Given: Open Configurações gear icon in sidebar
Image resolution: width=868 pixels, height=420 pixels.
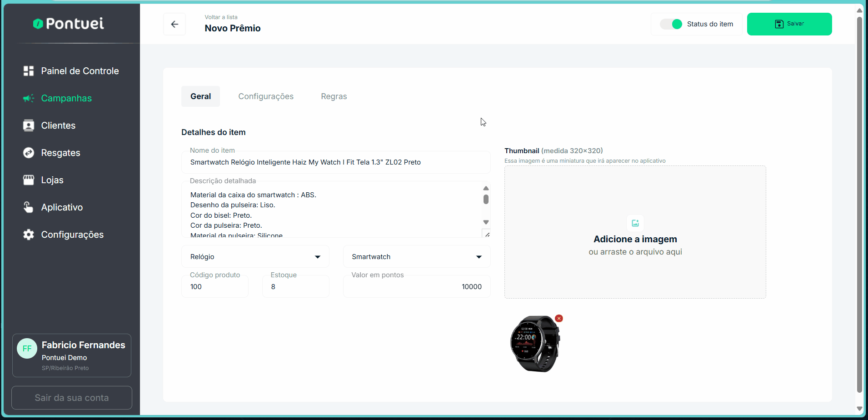Looking at the screenshot, I should pyautogui.click(x=29, y=235).
